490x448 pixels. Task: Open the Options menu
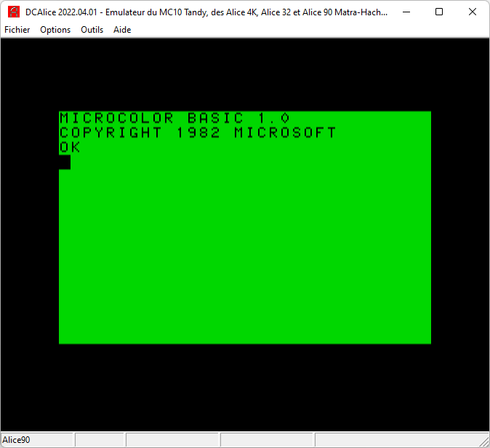55,30
